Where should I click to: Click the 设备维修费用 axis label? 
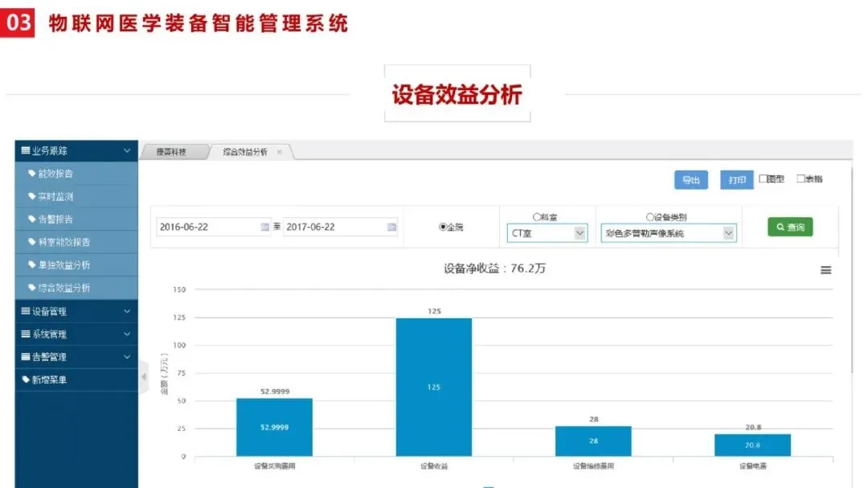593,466
